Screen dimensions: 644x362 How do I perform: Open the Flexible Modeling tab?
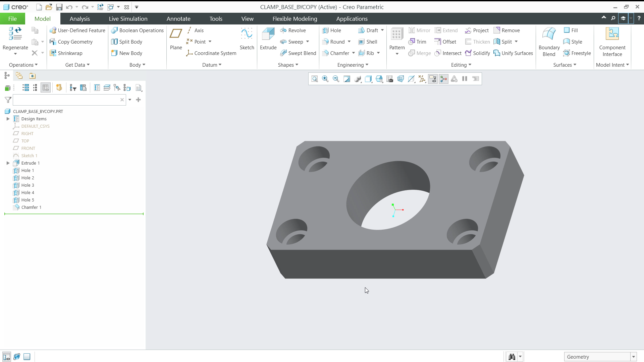(294, 19)
